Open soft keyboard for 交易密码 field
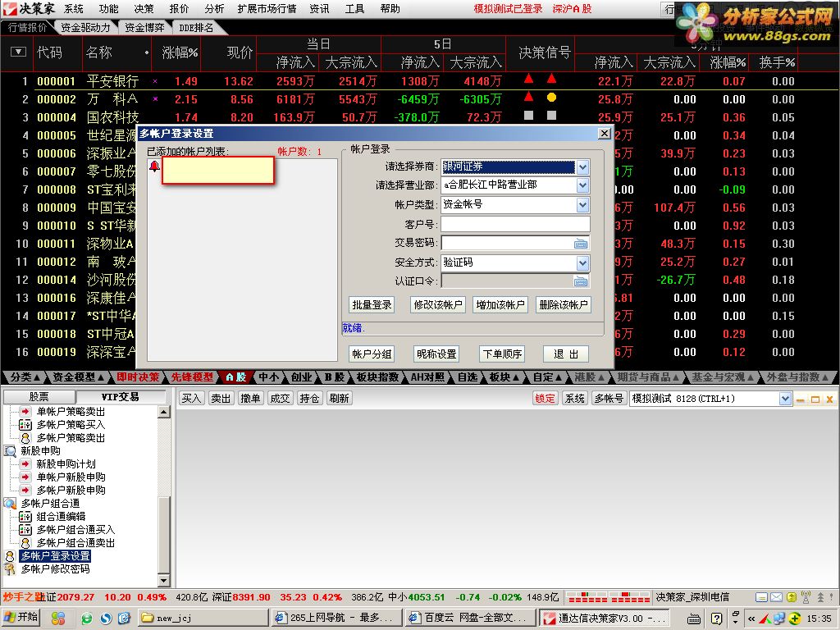The image size is (840, 630). pyautogui.click(x=581, y=244)
